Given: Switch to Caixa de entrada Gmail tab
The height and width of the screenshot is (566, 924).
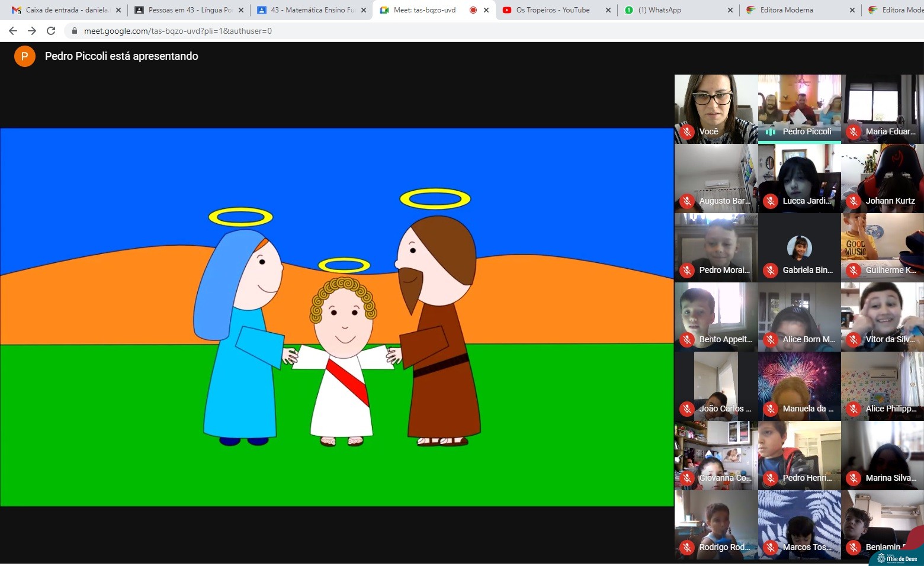Looking at the screenshot, I should tap(65, 10).
